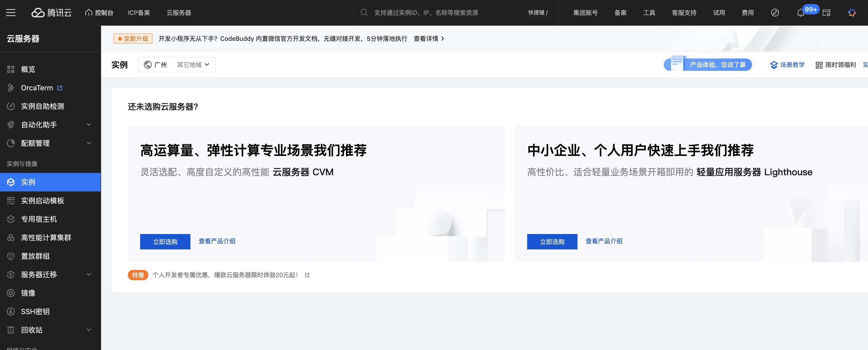Image resolution: width=868 pixels, height=350 pixels.
Task: Click the 实例自助检测 icon
Action: (x=11, y=106)
